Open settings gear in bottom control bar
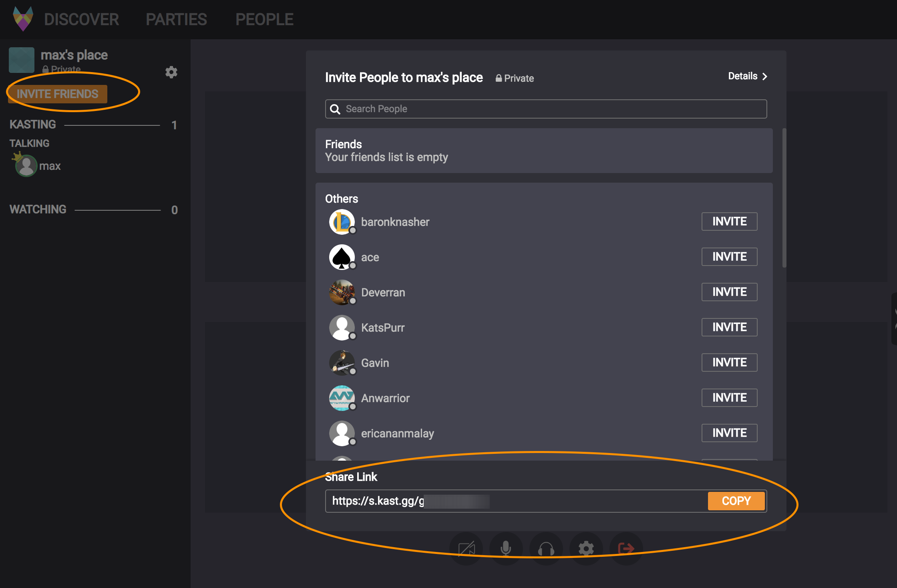 [x=586, y=548]
